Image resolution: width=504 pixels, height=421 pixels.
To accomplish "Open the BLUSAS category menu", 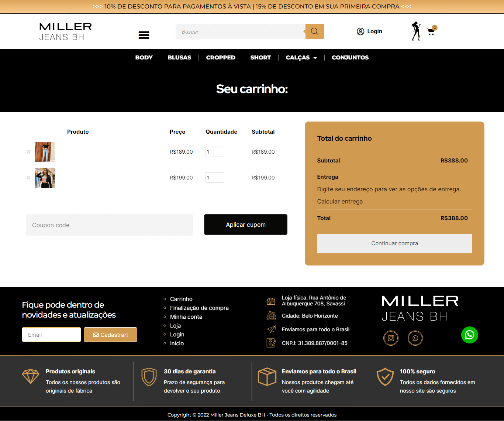I will click(179, 58).
